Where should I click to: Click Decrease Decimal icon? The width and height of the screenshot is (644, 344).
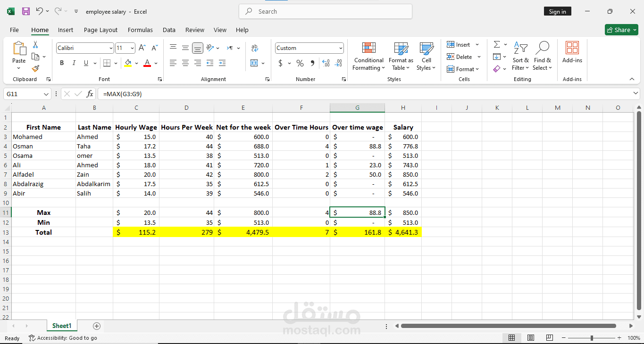(x=338, y=63)
